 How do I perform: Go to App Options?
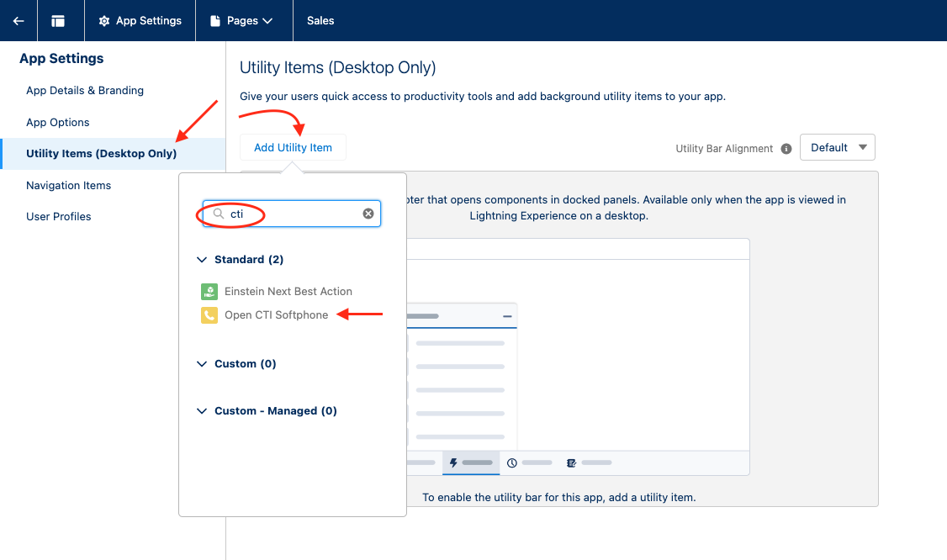tap(57, 122)
